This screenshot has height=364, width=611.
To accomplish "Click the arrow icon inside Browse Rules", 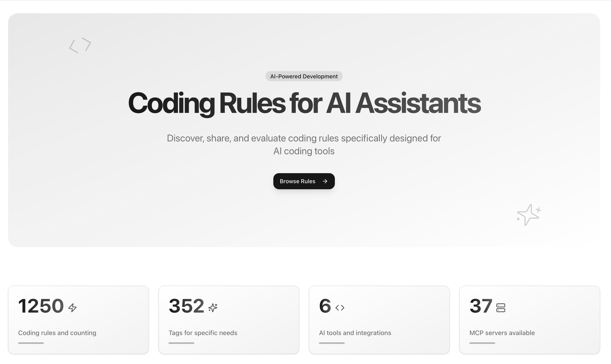I will tap(325, 181).
